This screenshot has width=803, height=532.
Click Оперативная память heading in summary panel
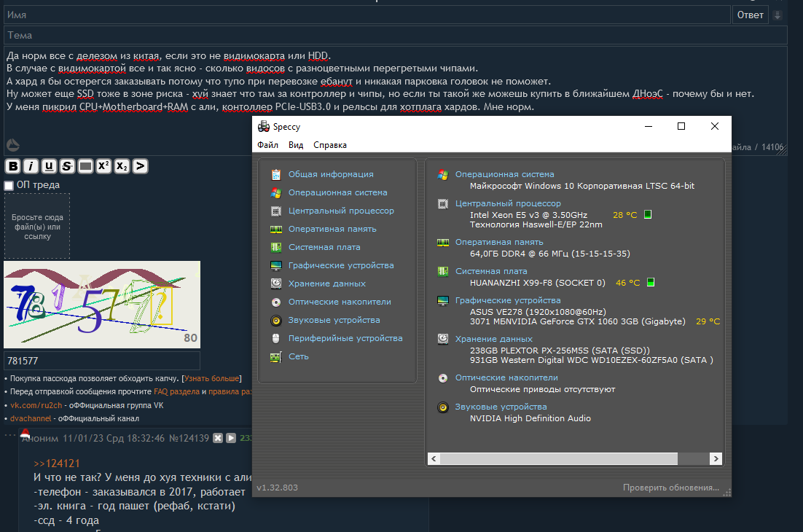point(499,242)
